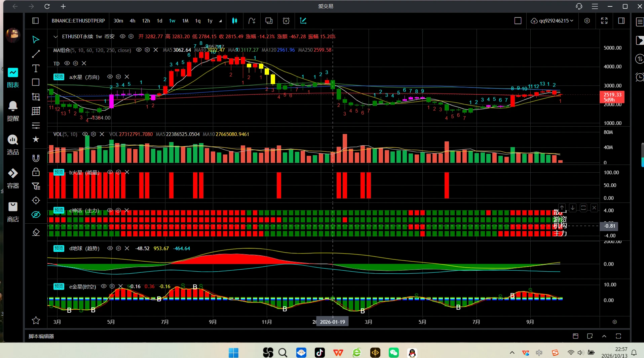
Task: Toggle visibility of d地球 (趋势) indicator
Action: tap(110, 248)
